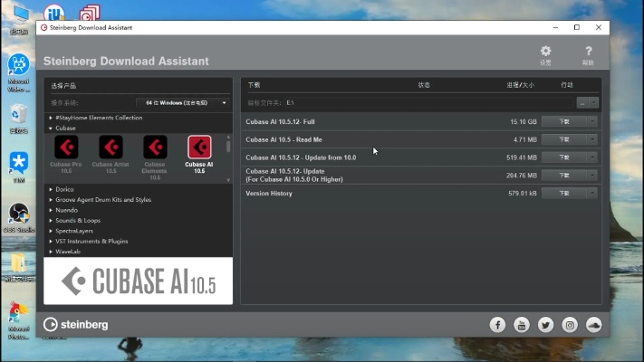Open Movavi Photo desktop shortcut
Image resolution: width=644 pixels, height=362 pixels.
click(x=18, y=321)
